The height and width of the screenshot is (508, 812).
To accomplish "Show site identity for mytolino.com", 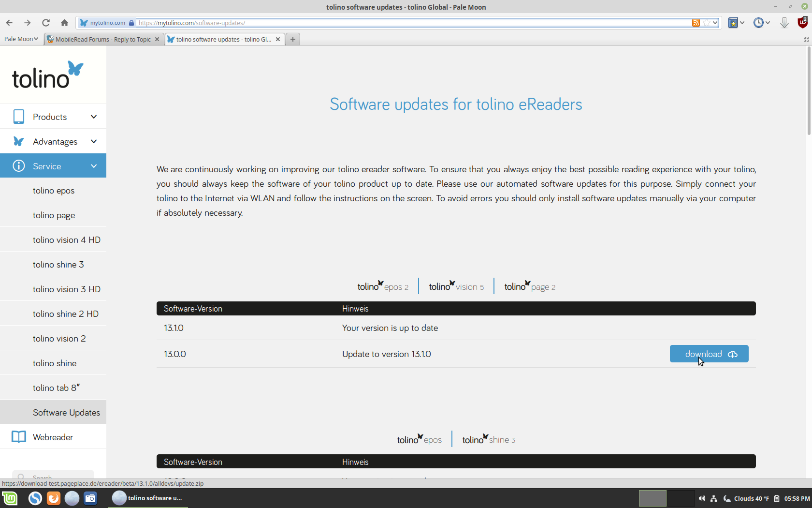I will [x=107, y=23].
